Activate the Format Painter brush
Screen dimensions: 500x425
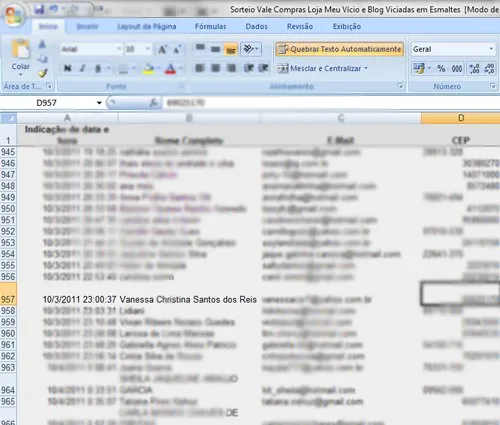point(42,73)
